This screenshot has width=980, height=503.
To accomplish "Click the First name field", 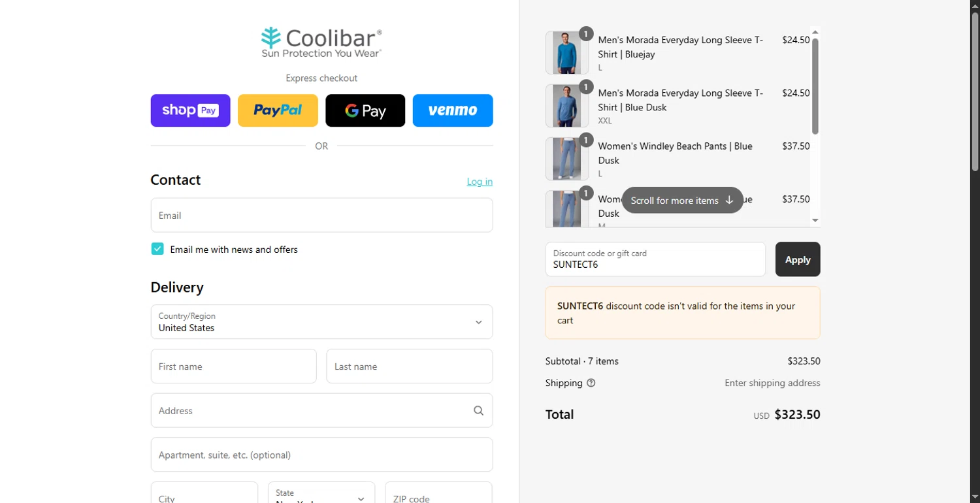I will click(233, 366).
